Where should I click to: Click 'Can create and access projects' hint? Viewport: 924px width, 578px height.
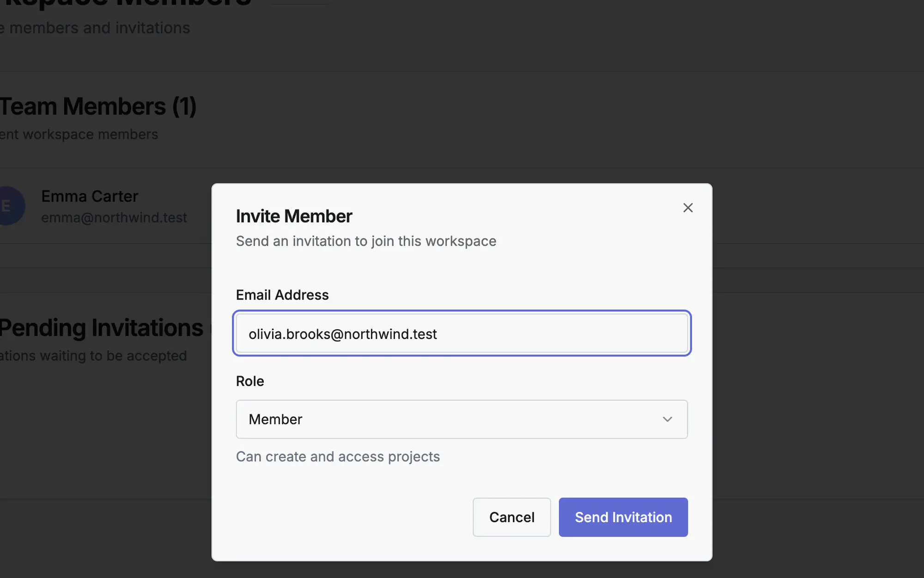pyautogui.click(x=338, y=457)
